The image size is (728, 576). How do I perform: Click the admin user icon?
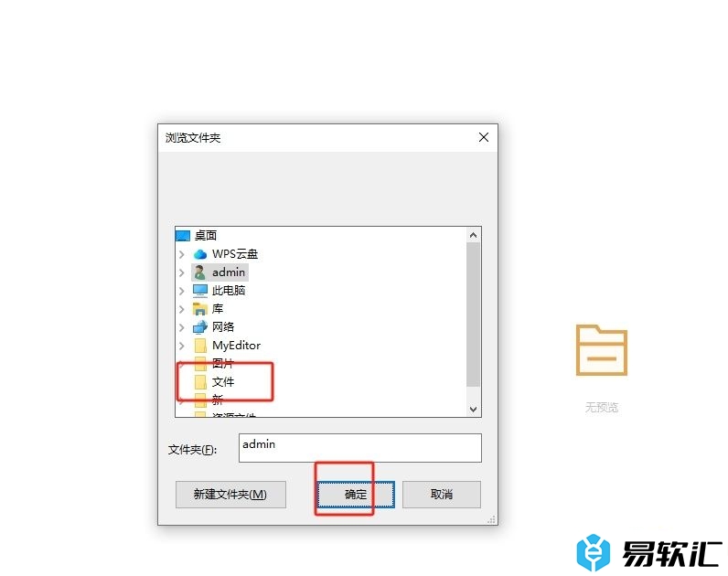click(200, 272)
